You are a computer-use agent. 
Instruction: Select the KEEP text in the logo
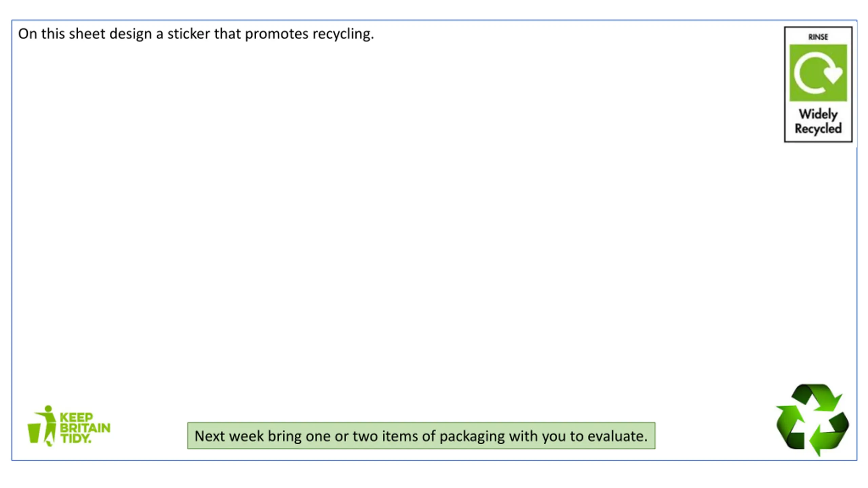pos(76,417)
